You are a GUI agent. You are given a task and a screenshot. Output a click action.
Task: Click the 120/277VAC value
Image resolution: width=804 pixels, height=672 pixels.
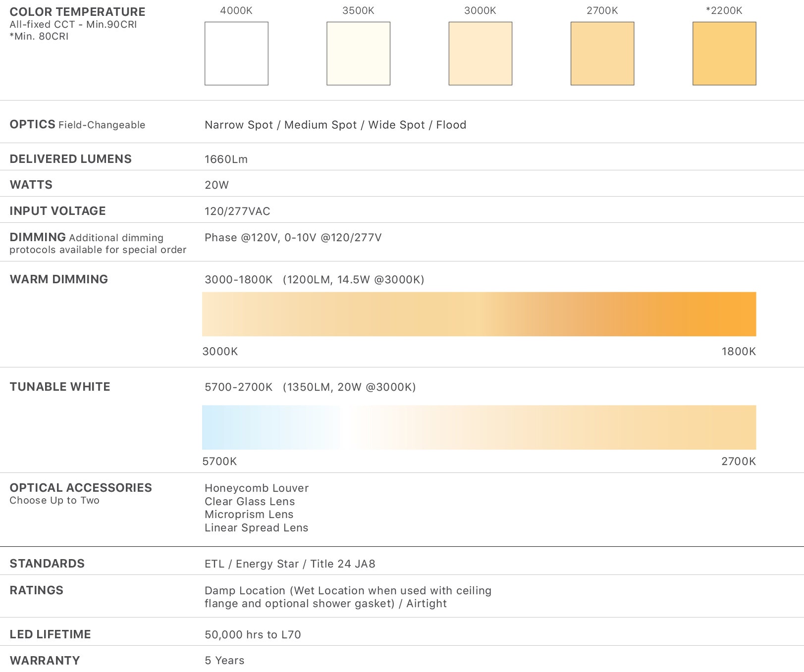[x=237, y=211]
